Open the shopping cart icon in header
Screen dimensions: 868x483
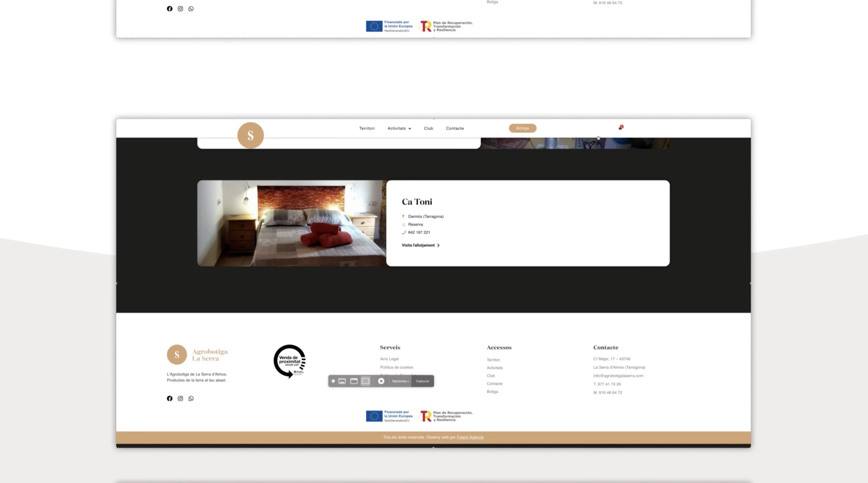coord(620,127)
